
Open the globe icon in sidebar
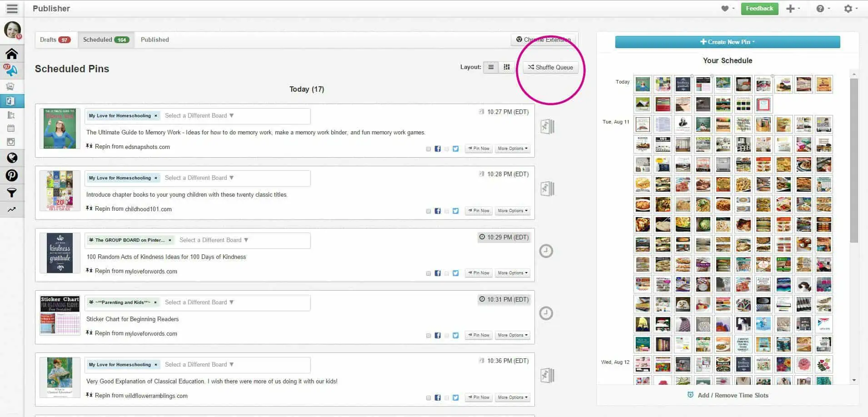[12, 158]
